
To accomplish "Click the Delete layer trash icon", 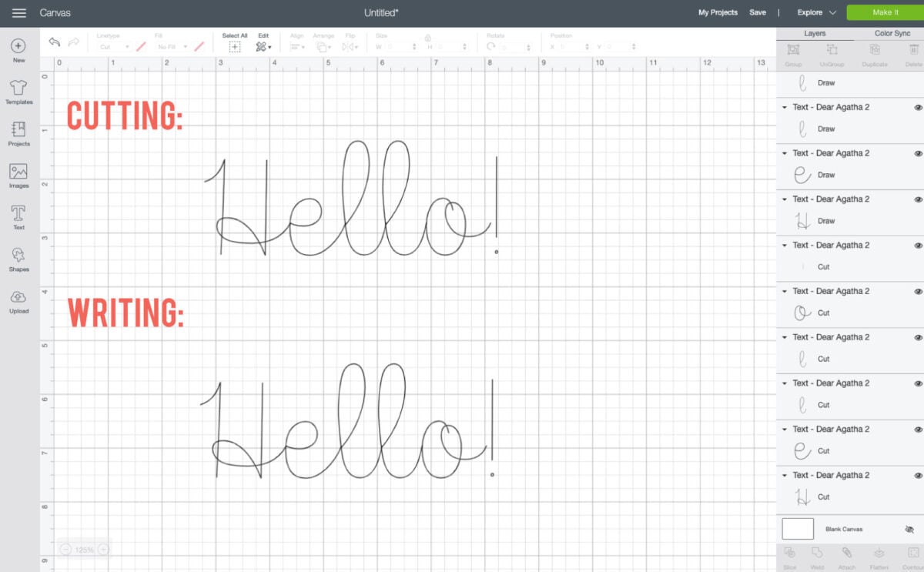I will pos(914,50).
